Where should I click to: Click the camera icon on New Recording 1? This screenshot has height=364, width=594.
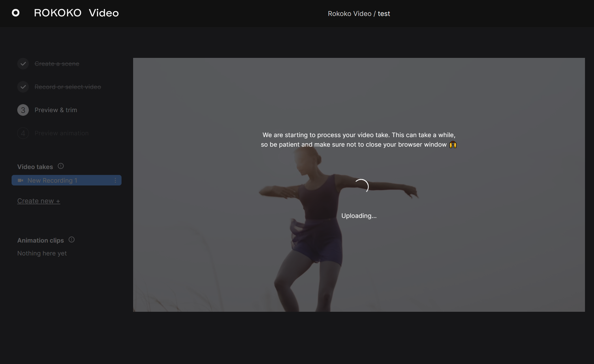coord(21,180)
